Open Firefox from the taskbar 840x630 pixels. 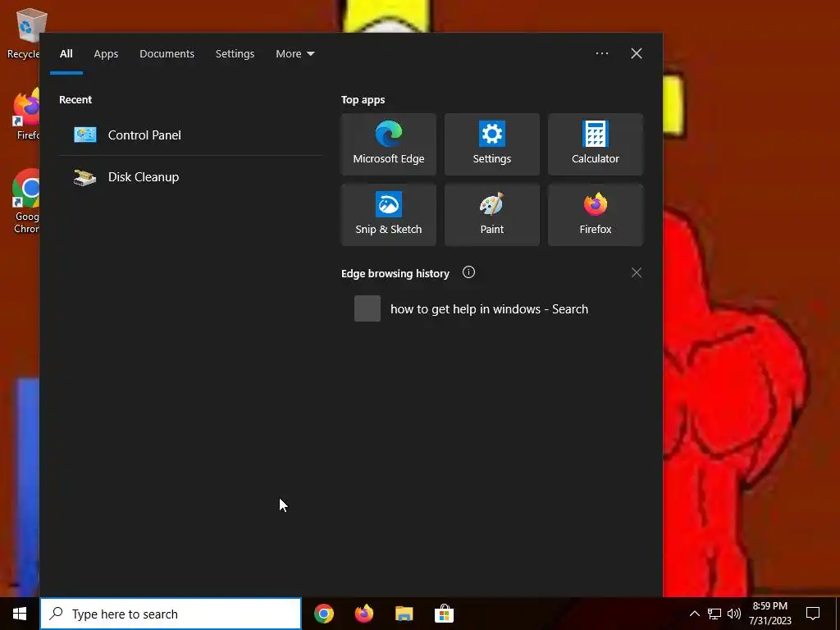[x=363, y=614]
